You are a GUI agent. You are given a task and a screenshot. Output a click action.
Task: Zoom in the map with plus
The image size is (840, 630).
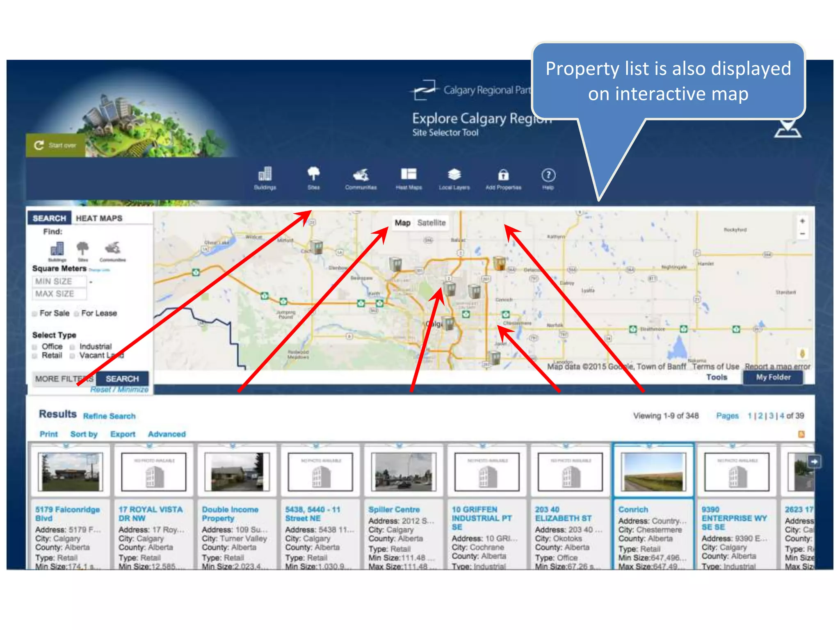coord(802,221)
